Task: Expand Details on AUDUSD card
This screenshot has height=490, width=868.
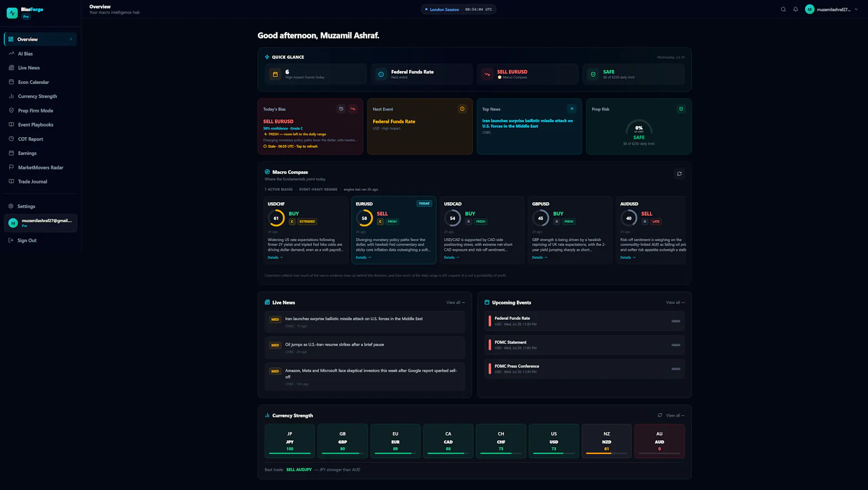Action: [628, 257]
